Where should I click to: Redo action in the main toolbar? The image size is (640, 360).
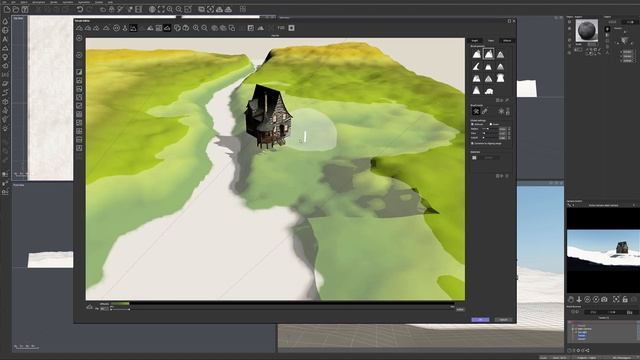[x=89, y=9]
